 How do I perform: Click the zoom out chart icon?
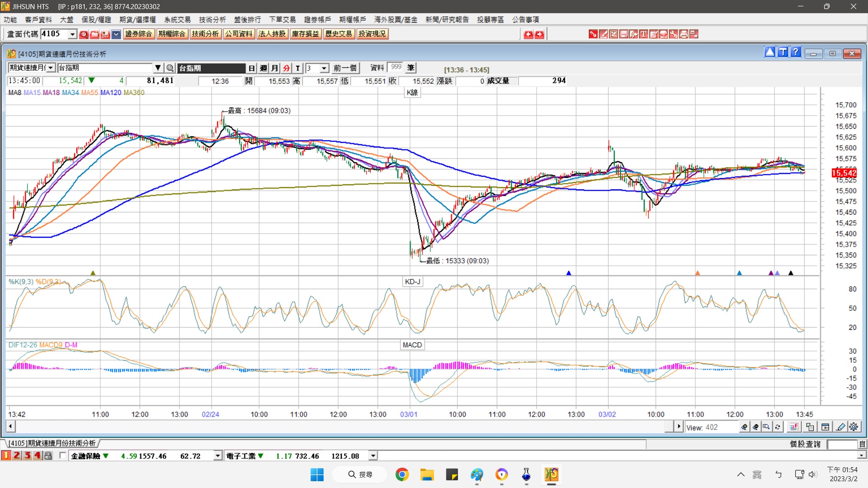tap(755, 427)
